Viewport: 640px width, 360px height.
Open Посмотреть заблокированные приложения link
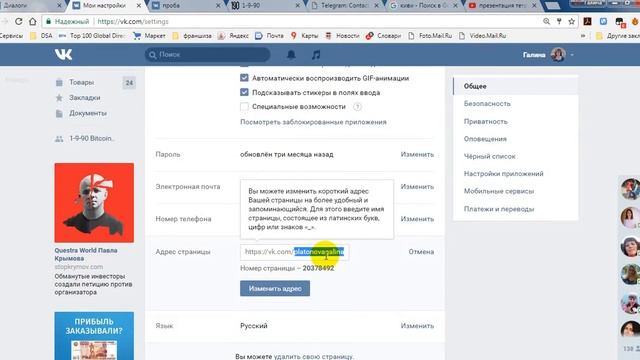[x=313, y=122]
